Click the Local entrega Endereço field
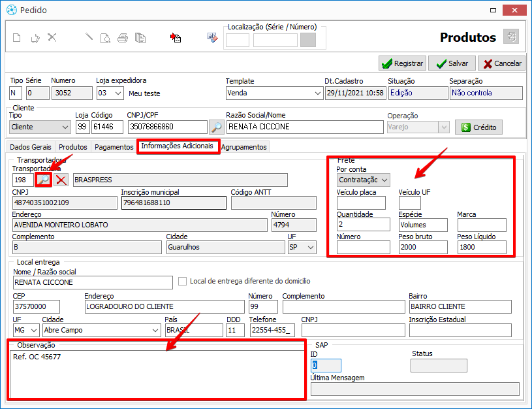Viewport: 532px width, 409px height. [164, 307]
